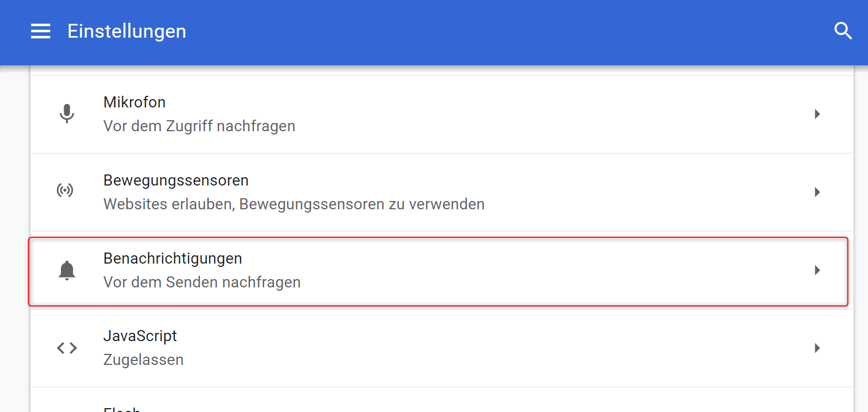
Task: Expand the Mikrofon row arrow
Action: [x=817, y=114]
